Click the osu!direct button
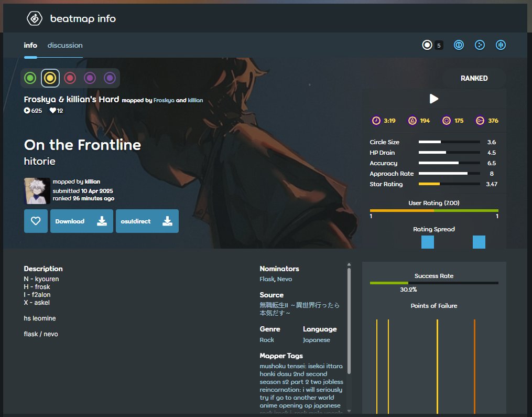The width and height of the screenshot is (532, 417). 147,221
